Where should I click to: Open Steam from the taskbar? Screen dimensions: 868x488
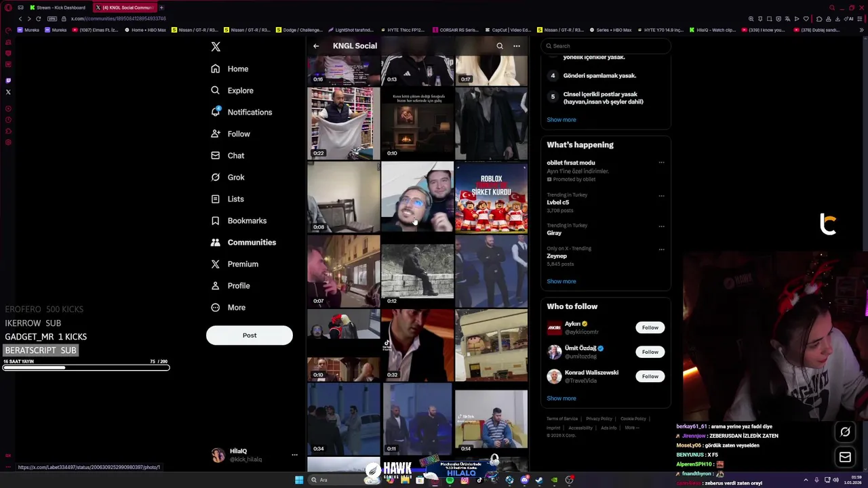(x=539, y=480)
